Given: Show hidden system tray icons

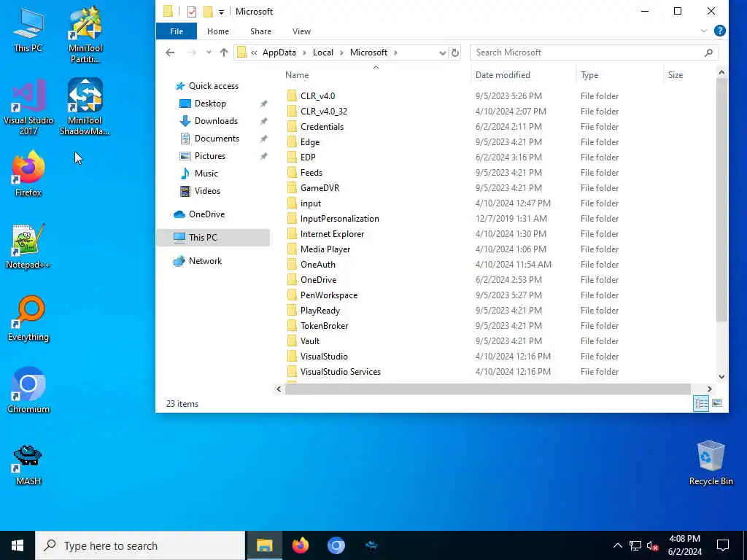Looking at the screenshot, I should click(617, 545).
